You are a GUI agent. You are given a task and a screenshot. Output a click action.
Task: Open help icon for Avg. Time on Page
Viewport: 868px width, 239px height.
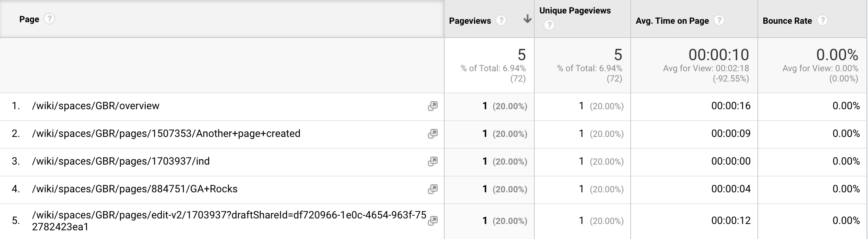pyautogui.click(x=719, y=20)
